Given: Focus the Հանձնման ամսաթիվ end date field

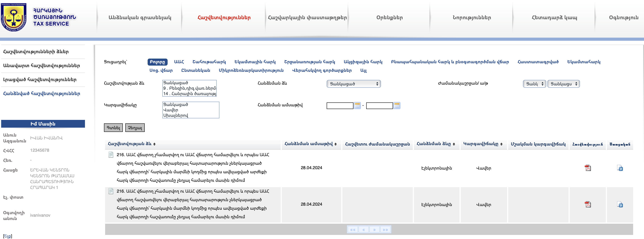Looking at the screenshot, I should (379, 106).
